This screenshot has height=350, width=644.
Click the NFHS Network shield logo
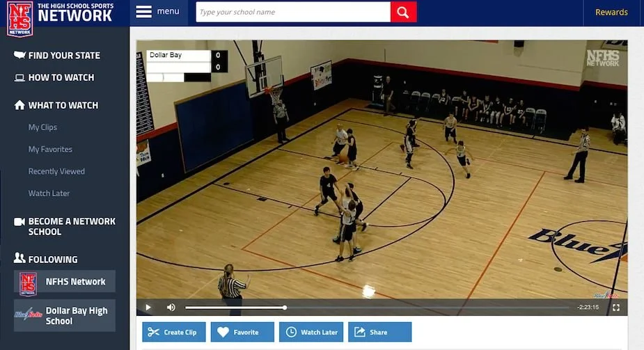(19, 19)
